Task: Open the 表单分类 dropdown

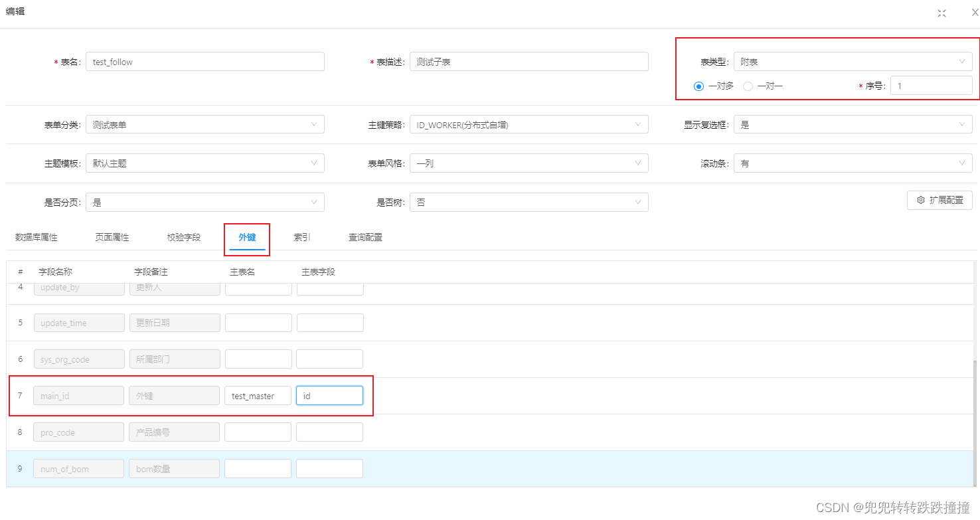Action: tap(205, 124)
